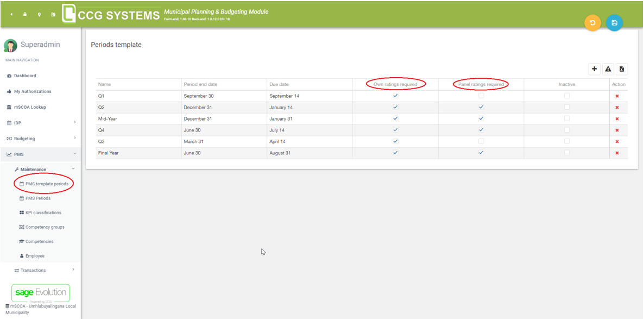Go to My Authorizations

[x=33, y=91]
